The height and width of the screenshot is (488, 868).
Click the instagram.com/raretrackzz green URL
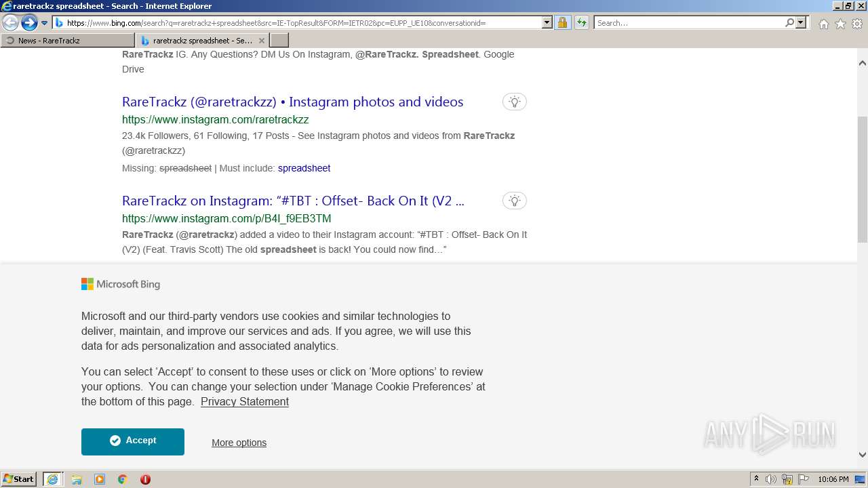pyautogui.click(x=215, y=119)
